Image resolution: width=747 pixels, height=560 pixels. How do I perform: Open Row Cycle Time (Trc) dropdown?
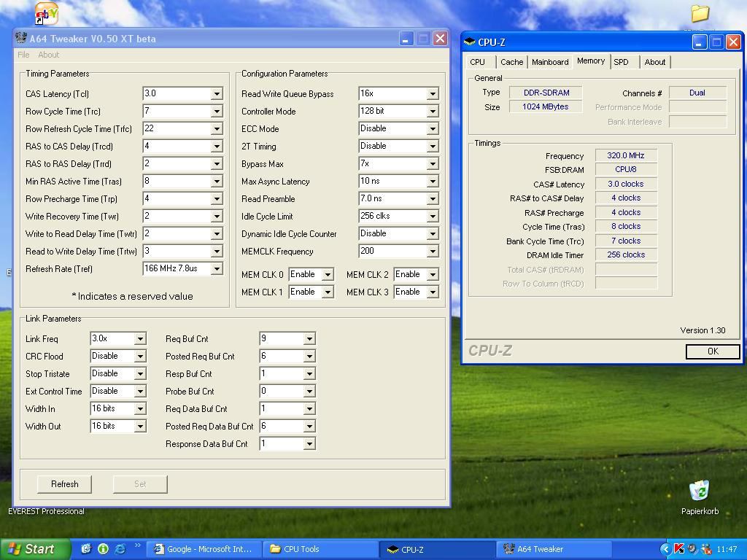(217, 112)
